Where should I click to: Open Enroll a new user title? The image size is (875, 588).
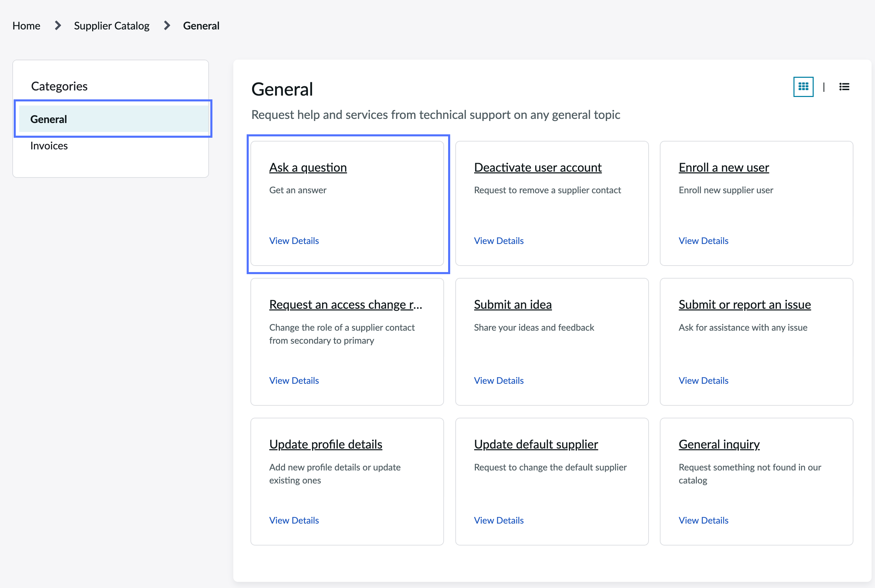point(724,167)
